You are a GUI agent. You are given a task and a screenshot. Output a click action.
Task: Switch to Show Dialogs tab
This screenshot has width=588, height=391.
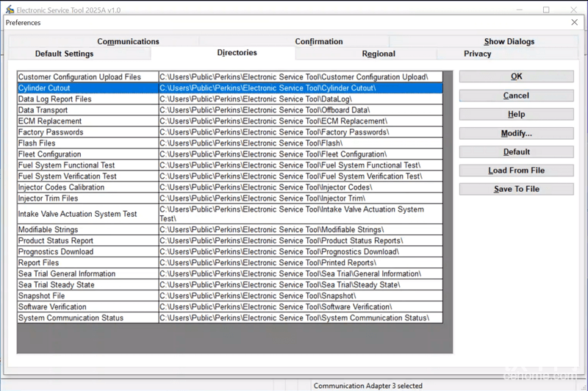pyautogui.click(x=509, y=42)
